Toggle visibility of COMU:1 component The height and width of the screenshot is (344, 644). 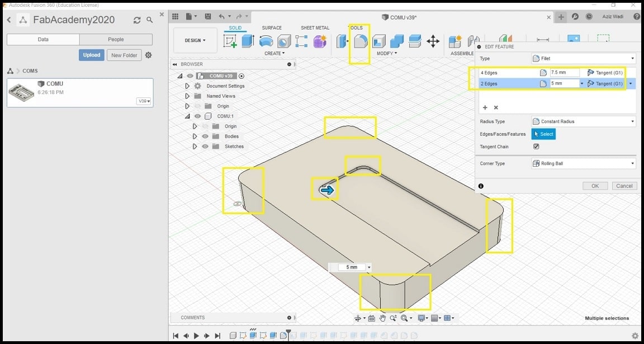click(x=197, y=116)
